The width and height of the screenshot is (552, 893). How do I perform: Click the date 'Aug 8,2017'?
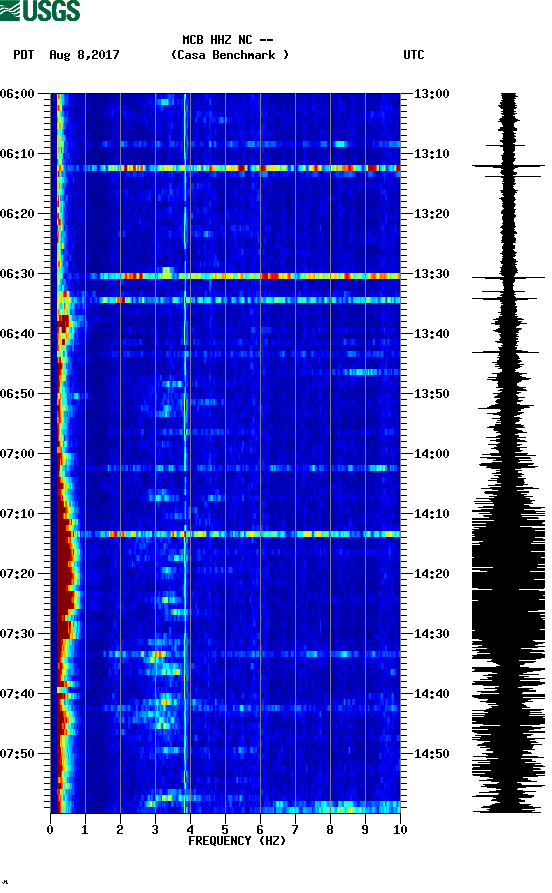[x=84, y=55]
